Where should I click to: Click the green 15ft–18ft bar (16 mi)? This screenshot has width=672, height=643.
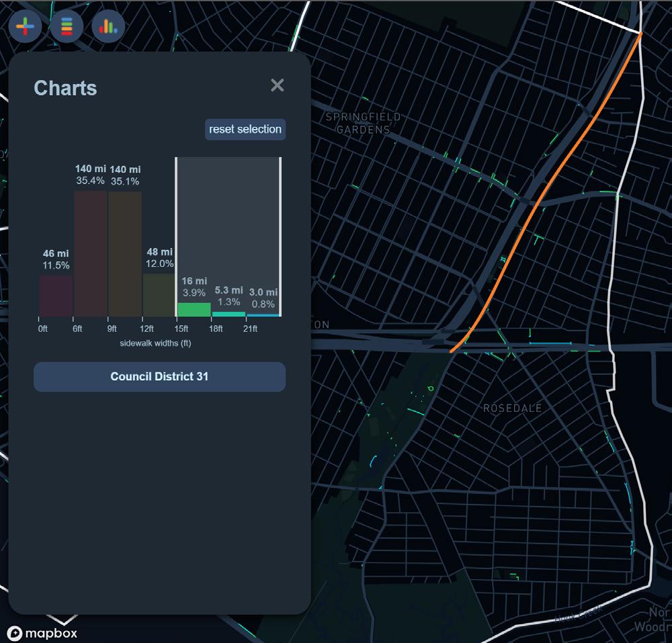tap(194, 309)
